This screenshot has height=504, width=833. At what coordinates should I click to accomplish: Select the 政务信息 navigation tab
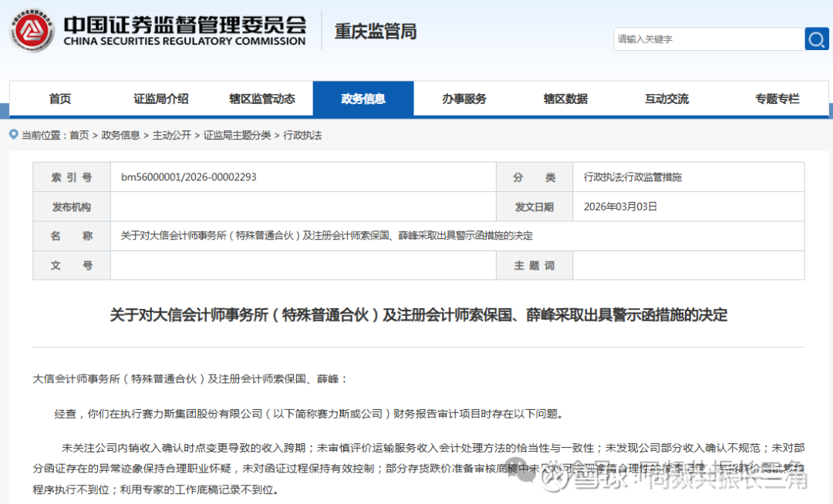click(x=363, y=99)
